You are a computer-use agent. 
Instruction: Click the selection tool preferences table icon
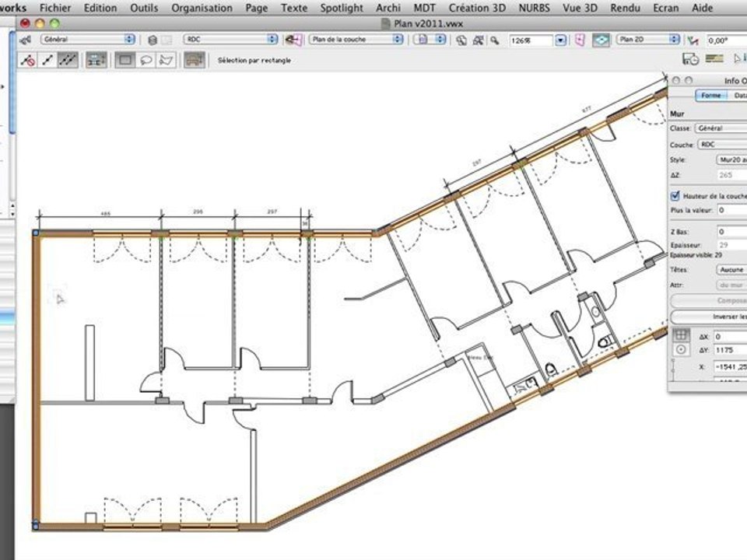pyautogui.click(x=194, y=61)
